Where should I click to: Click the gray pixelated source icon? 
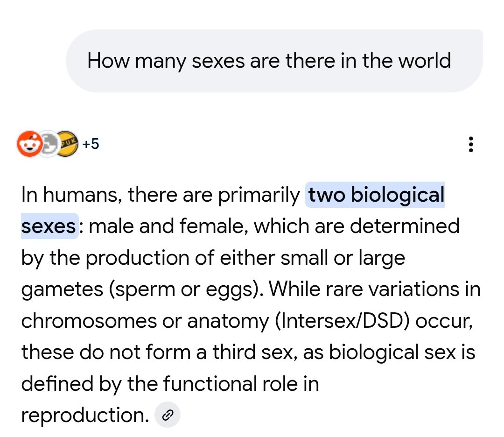[48, 144]
